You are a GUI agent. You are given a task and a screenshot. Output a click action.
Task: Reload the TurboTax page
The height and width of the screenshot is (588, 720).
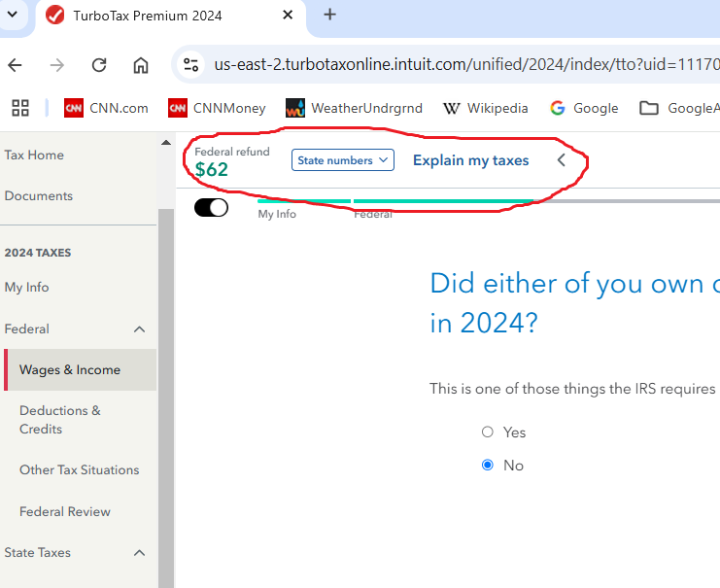coord(99,65)
